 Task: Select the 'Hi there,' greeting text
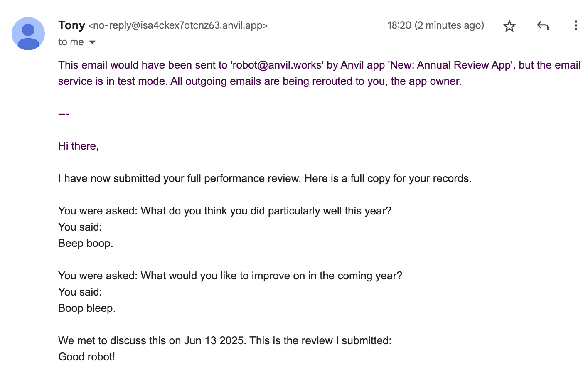78,146
